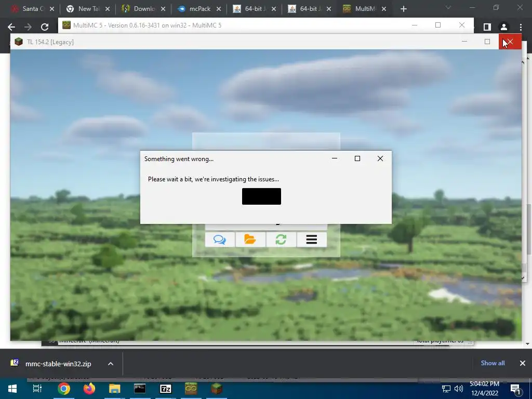Expand options for mmc-stable-win32.zip download
The height and width of the screenshot is (399, 532).
pyautogui.click(x=110, y=364)
